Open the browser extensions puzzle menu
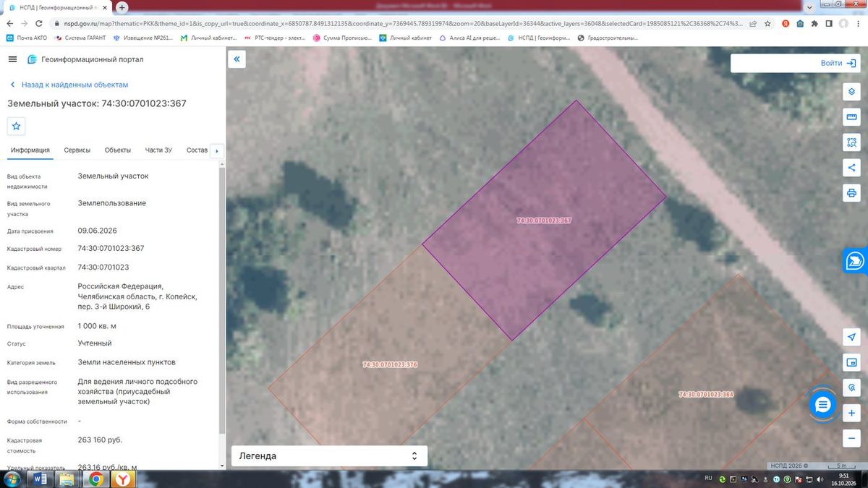The image size is (868, 488). click(814, 23)
